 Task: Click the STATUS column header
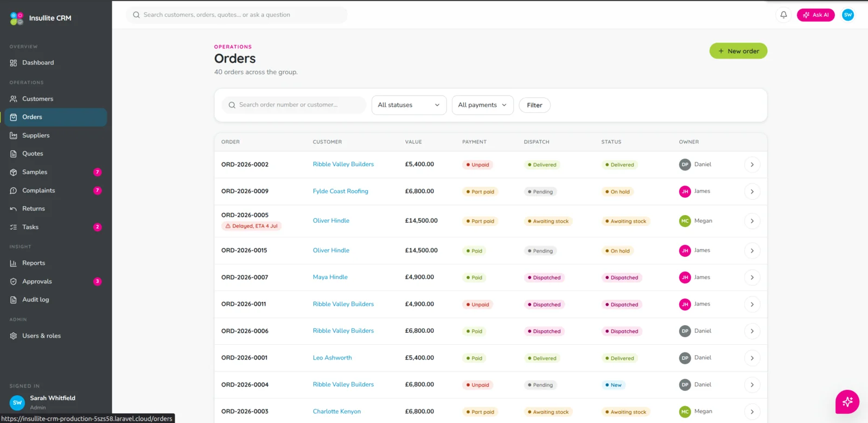click(x=611, y=142)
